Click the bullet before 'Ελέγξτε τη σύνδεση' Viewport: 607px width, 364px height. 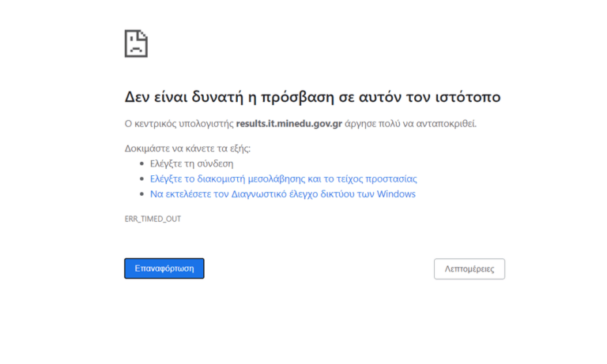coord(141,164)
